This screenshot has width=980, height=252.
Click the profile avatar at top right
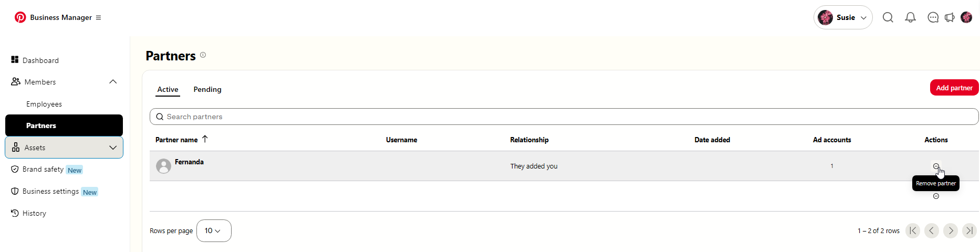[966, 17]
